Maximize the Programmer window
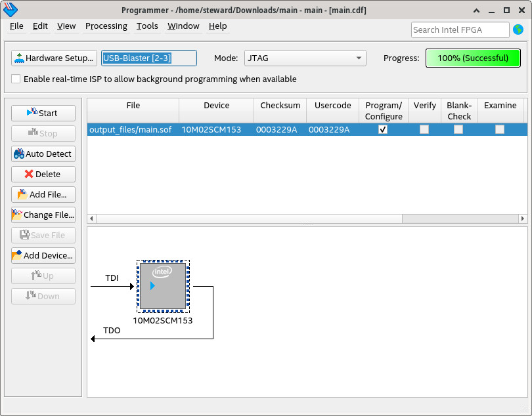This screenshot has height=416, width=532. (x=506, y=10)
